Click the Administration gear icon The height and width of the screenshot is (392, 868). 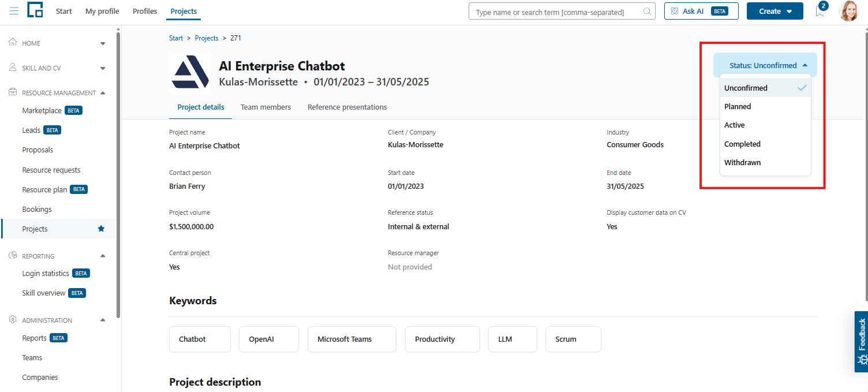13,320
